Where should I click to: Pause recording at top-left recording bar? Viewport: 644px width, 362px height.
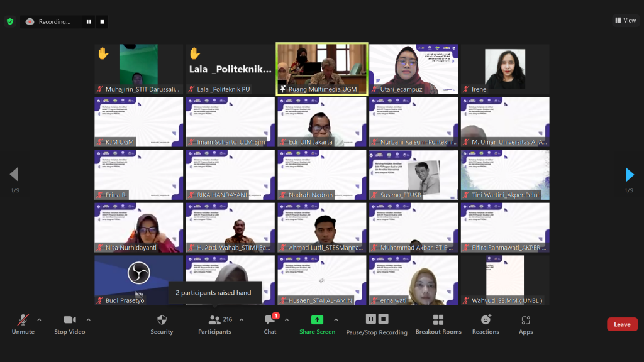pyautogui.click(x=89, y=22)
